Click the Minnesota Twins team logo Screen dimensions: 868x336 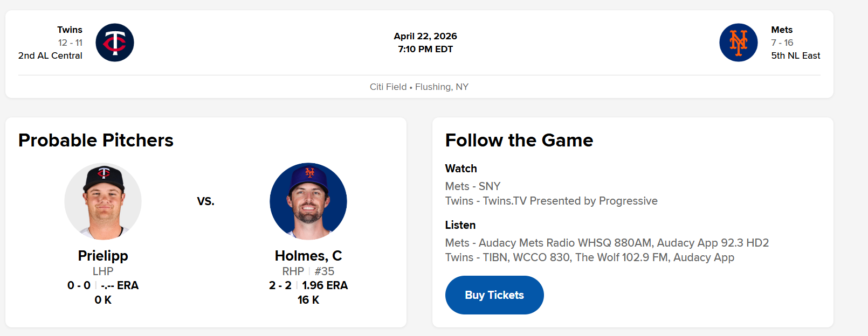click(x=115, y=43)
